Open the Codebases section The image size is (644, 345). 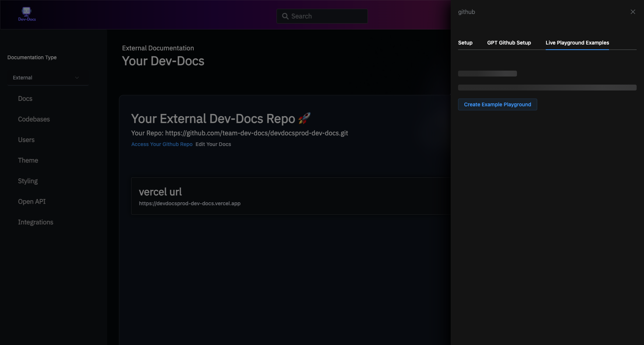pyautogui.click(x=34, y=119)
